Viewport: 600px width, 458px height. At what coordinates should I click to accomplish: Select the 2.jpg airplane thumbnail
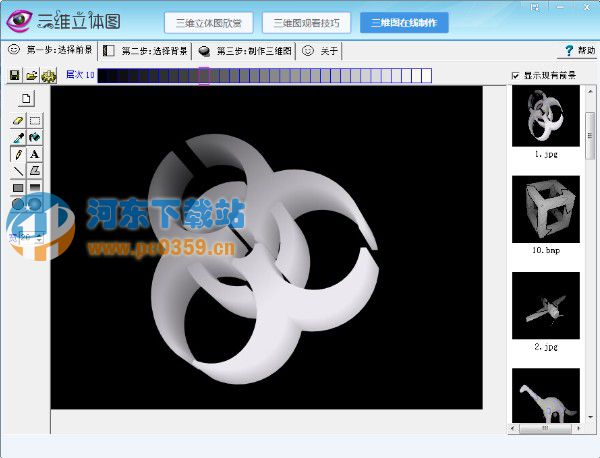pos(546,305)
